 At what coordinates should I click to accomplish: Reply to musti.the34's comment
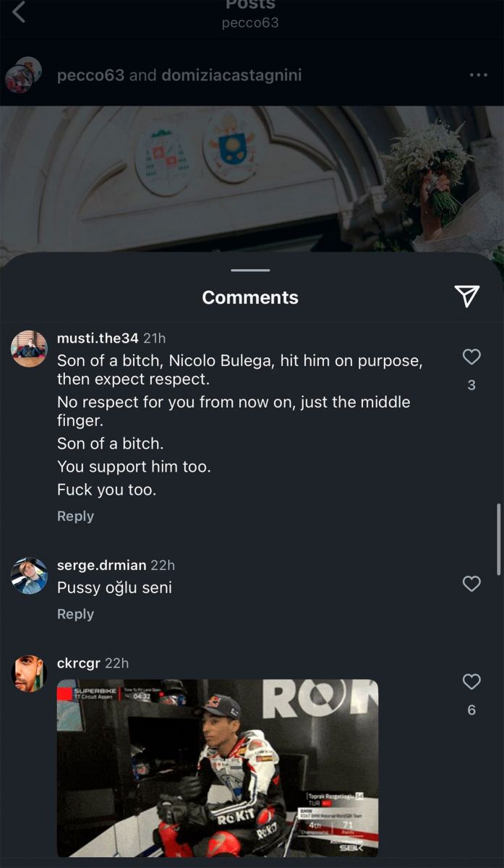(75, 516)
